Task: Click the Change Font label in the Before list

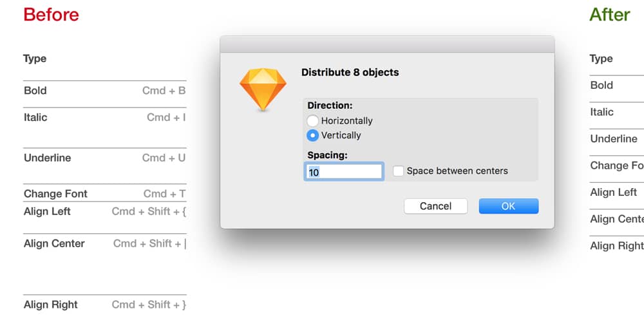Action: coord(55,194)
